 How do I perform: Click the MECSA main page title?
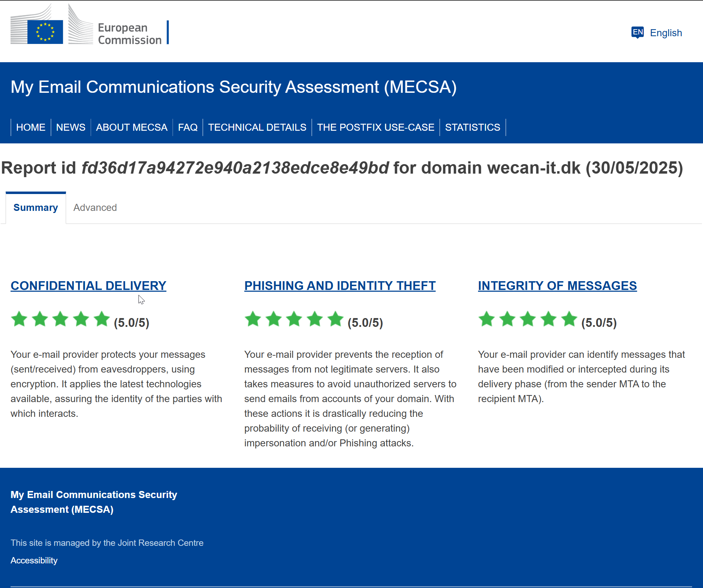pos(234,87)
